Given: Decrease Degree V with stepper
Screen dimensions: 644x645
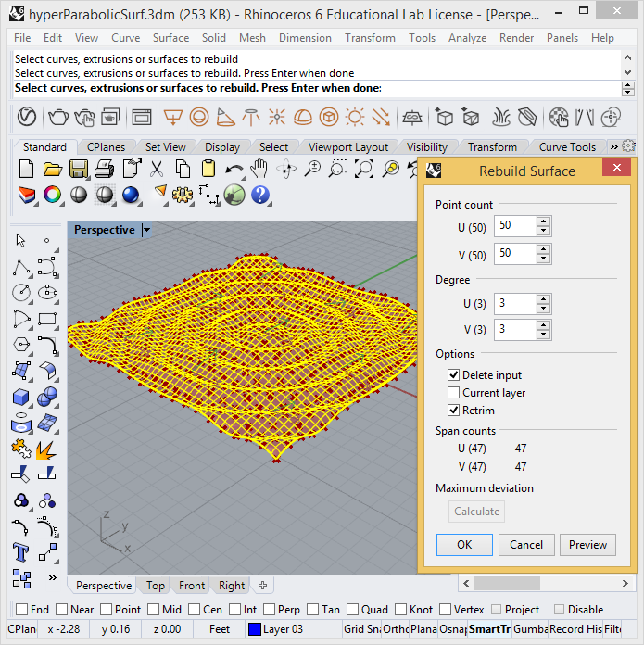Looking at the screenshot, I should (543, 335).
